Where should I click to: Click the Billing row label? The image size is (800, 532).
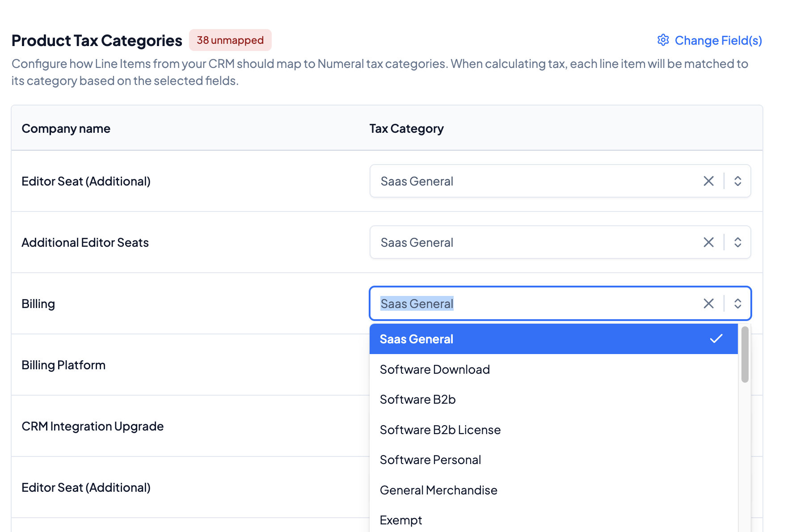coord(38,304)
